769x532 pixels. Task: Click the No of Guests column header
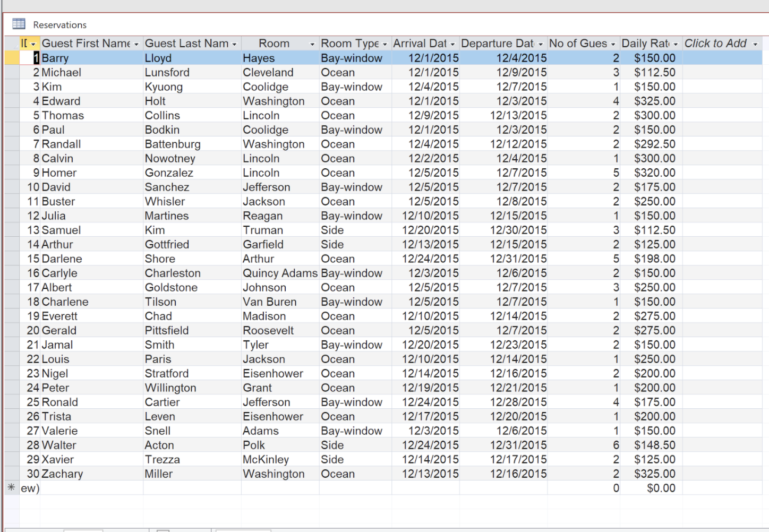[579, 43]
